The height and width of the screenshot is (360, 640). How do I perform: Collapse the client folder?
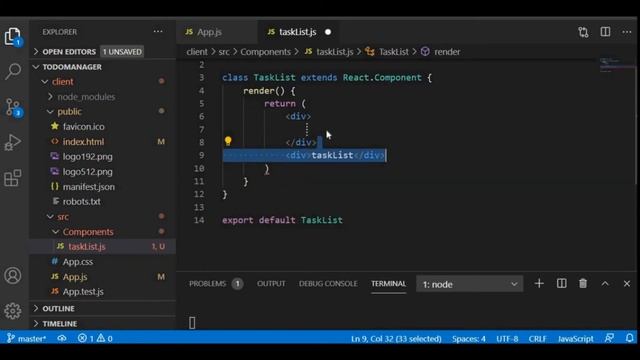pyautogui.click(x=103, y=82)
